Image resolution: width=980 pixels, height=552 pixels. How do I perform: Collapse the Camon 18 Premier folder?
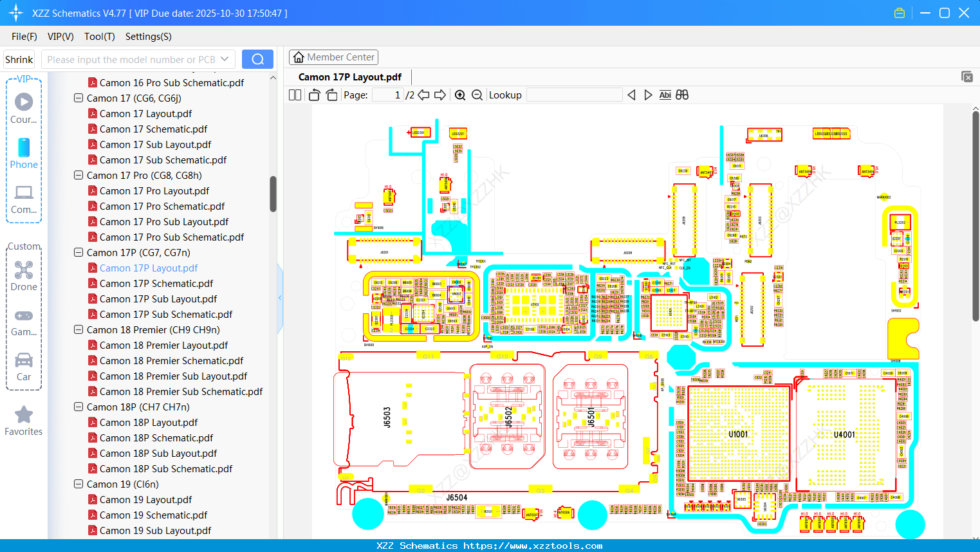79,330
